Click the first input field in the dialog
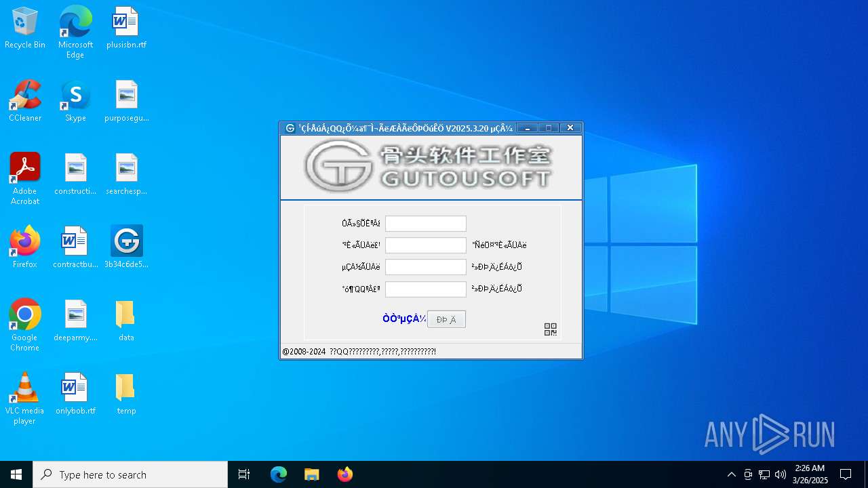 (426, 224)
